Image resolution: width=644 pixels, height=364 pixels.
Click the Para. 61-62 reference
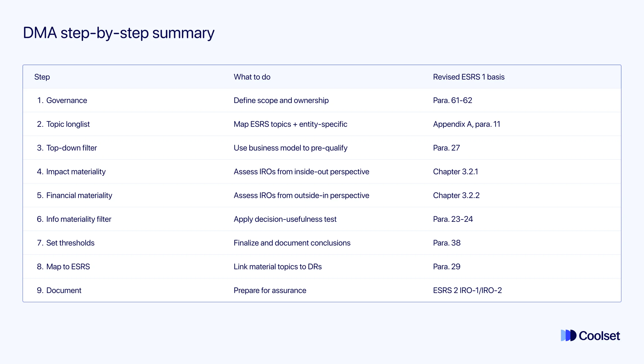coord(452,100)
